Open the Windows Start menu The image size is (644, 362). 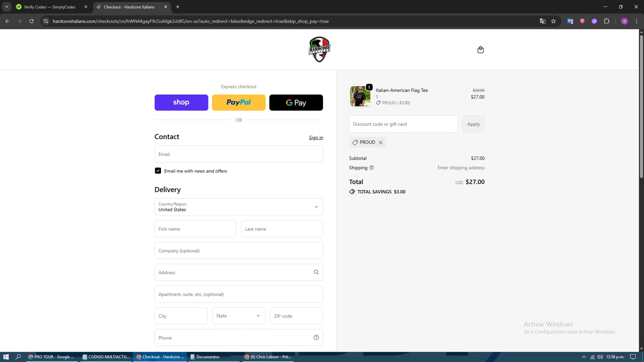(6, 357)
